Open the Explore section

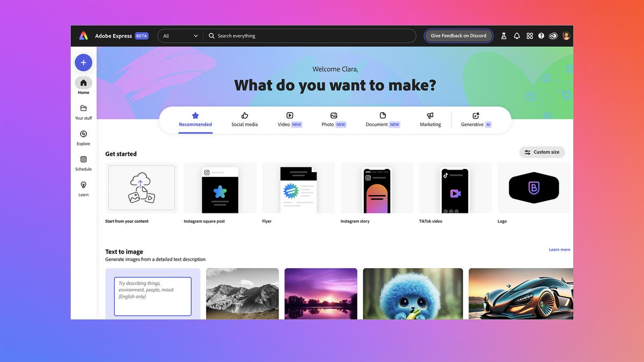[x=83, y=137]
